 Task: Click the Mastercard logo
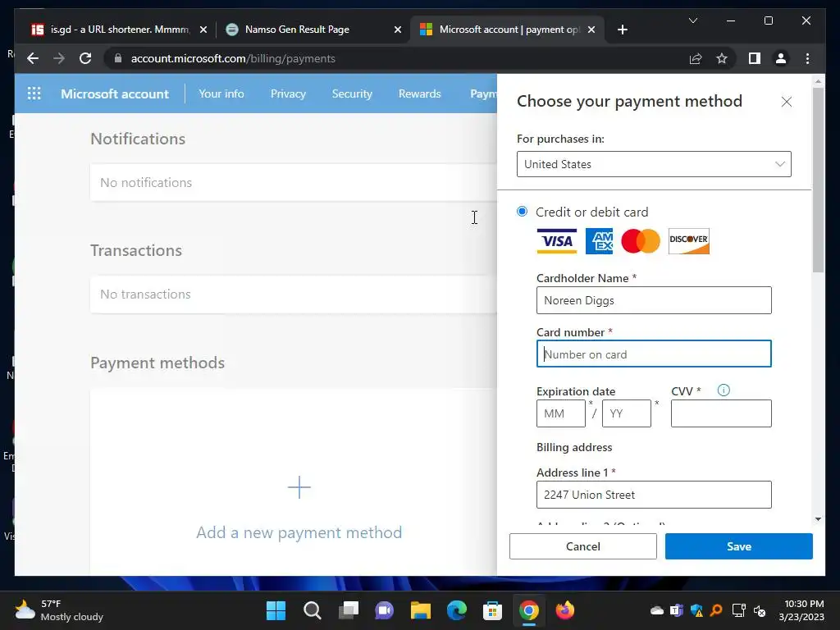tap(641, 241)
